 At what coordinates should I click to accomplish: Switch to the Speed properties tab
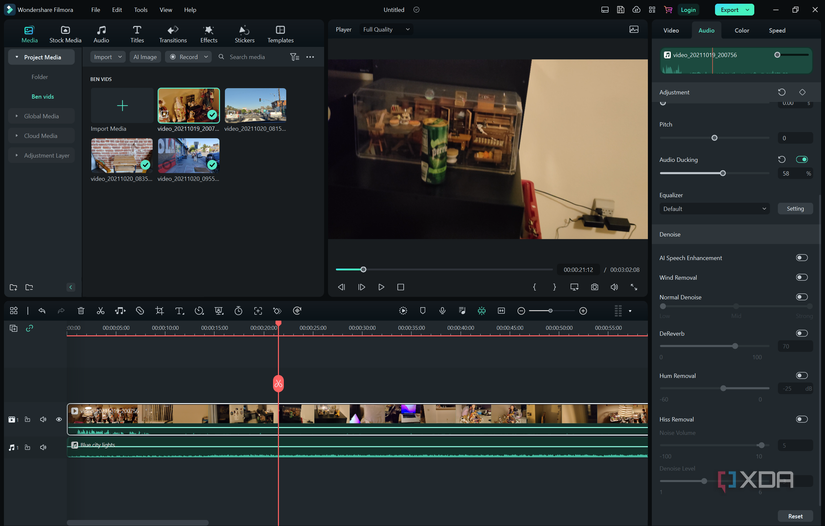point(777,31)
